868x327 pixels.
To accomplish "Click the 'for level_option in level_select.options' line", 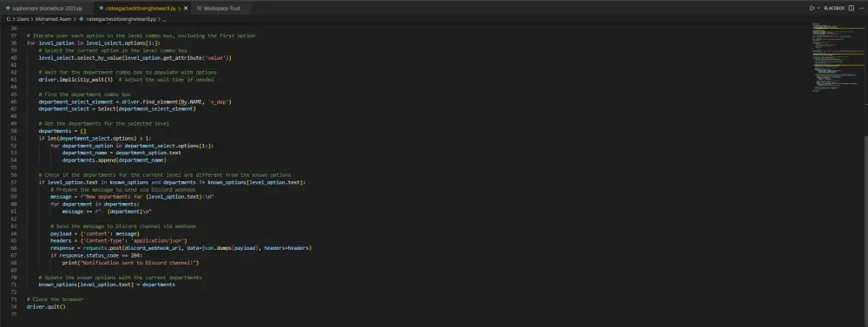I will (x=94, y=43).
